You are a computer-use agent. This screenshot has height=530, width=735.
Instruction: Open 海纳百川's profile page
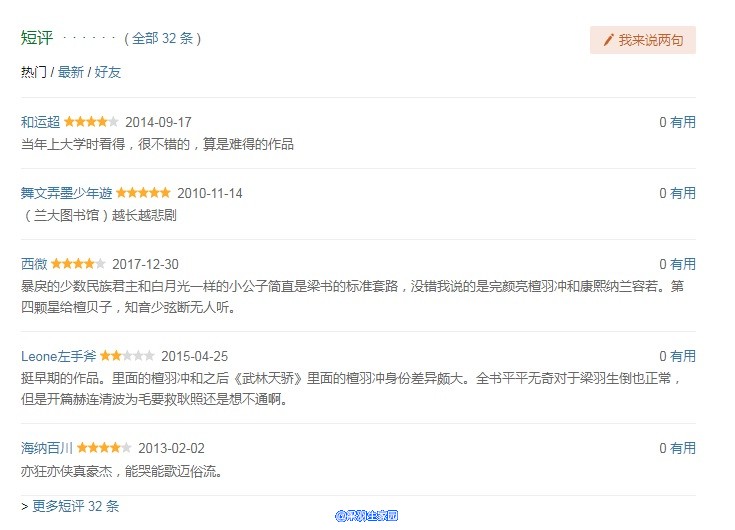(47, 448)
